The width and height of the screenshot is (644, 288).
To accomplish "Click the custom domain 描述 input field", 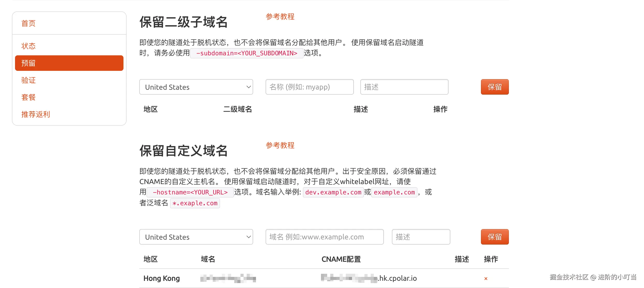I will (421, 237).
